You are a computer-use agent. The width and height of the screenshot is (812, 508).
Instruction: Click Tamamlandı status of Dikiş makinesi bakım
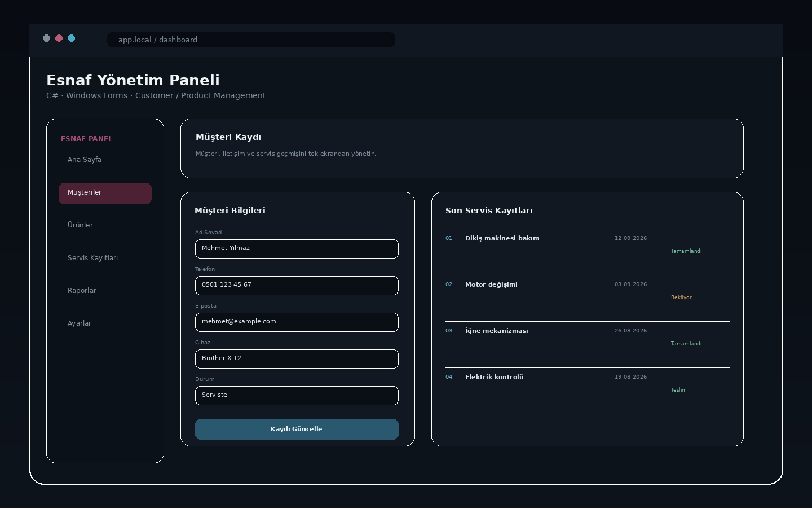click(686, 251)
